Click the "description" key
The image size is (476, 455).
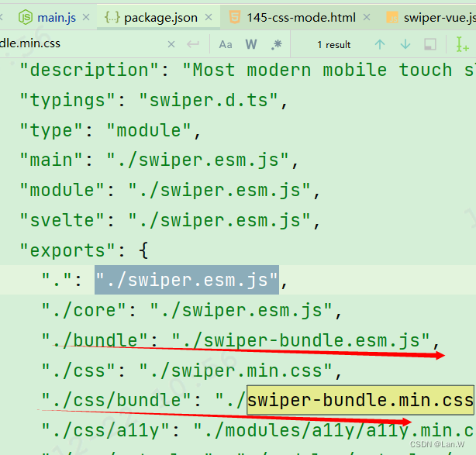click(89, 70)
